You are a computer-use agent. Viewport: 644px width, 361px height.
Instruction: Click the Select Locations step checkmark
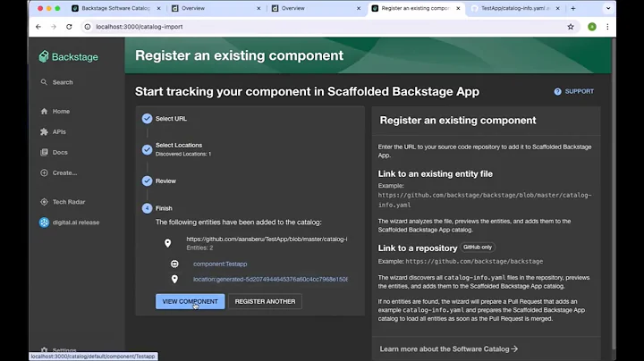147,150
